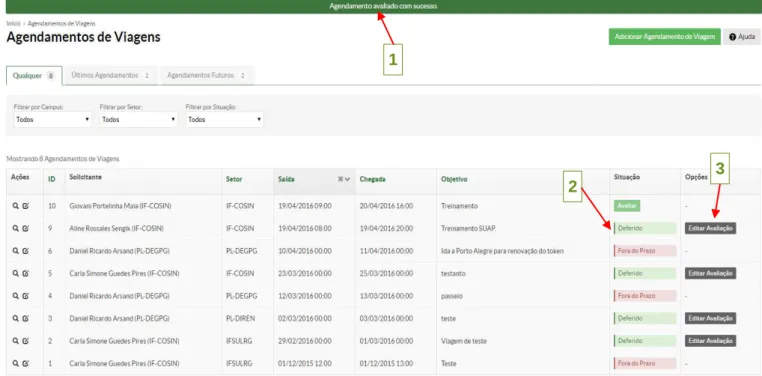Click Editar Avaliação for Treinamento SUAP row
The width and height of the screenshot is (762, 376).
710,228
